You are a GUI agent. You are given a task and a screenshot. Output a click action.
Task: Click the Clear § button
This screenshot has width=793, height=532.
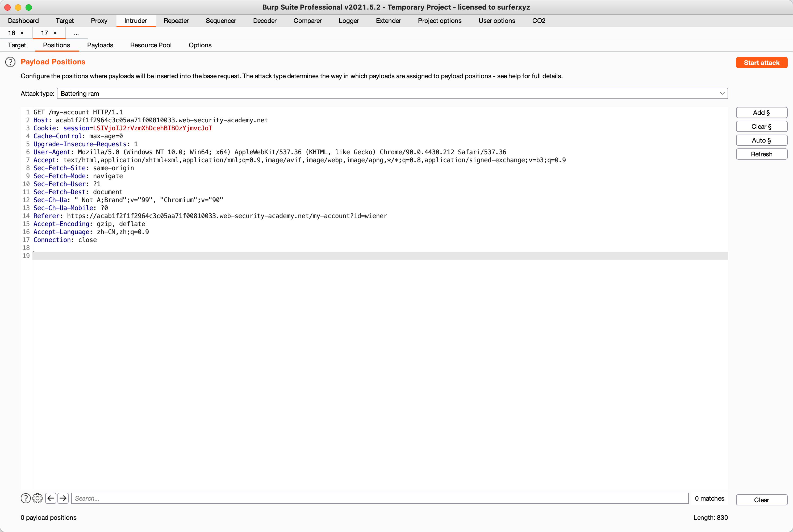[761, 127]
